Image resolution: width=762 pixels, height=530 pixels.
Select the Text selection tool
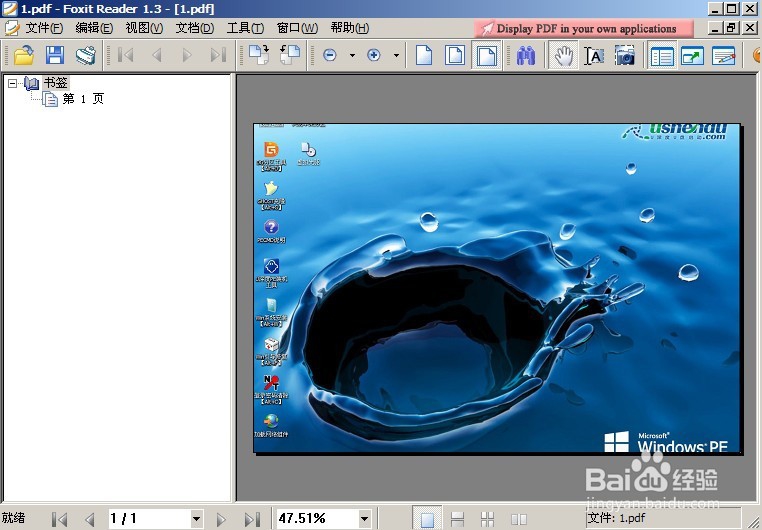click(594, 56)
